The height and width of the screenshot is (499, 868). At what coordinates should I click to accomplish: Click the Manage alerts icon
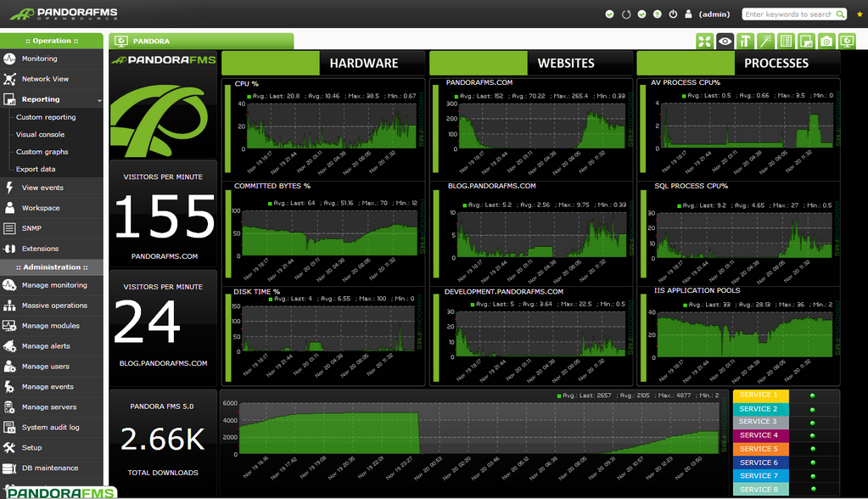pyautogui.click(x=9, y=347)
